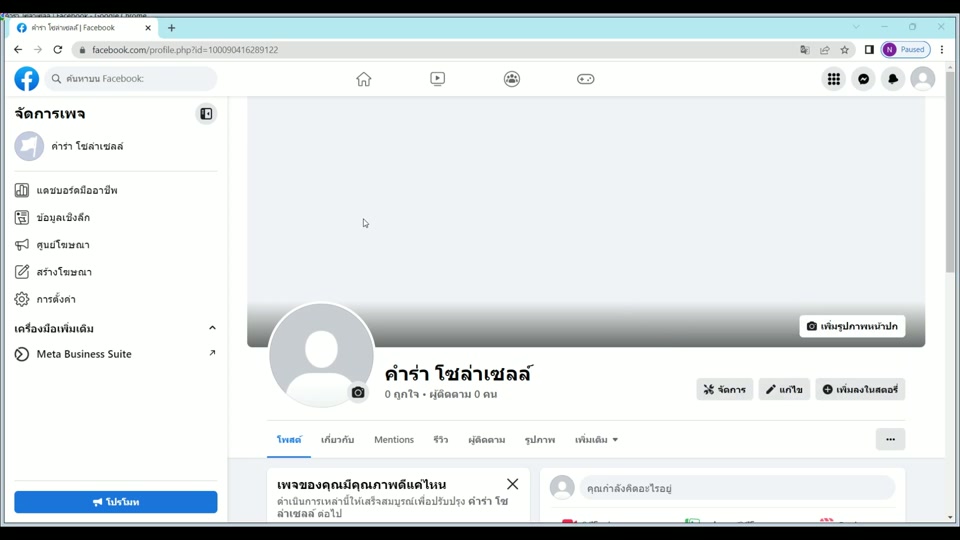Click the translate page icon in address bar
Image resolution: width=960 pixels, height=540 pixels.
[x=804, y=50]
